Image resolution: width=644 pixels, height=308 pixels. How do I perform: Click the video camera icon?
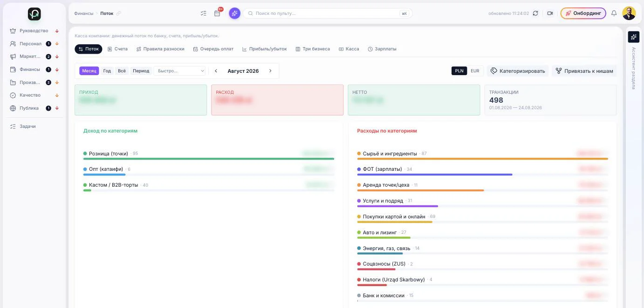(550, 14)
